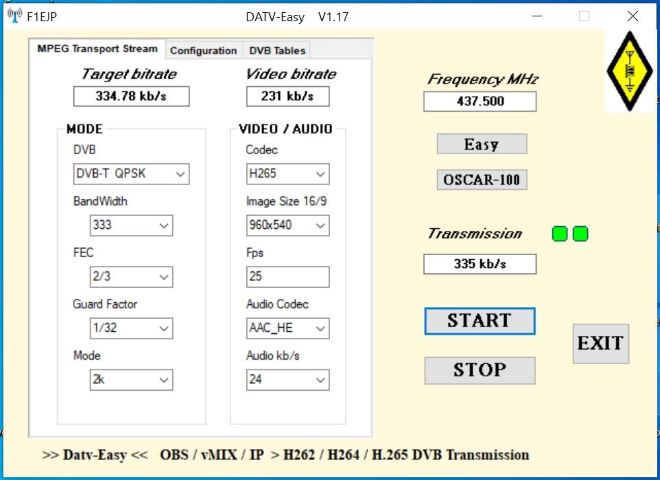Click the 'DATV-Easy V1.17' window title

[x=297, y=17]
